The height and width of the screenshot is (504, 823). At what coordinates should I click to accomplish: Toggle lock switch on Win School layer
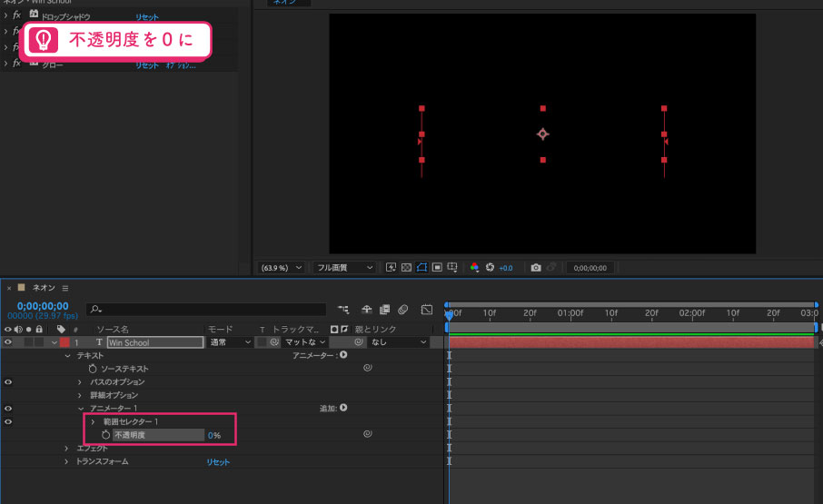pyautogui.click(x=39, y=342)
